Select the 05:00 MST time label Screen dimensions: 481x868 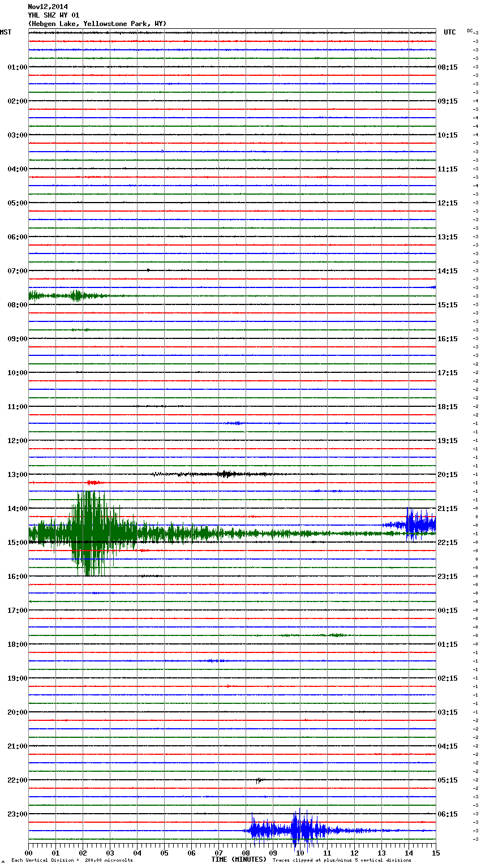click(x=17, y=203)
